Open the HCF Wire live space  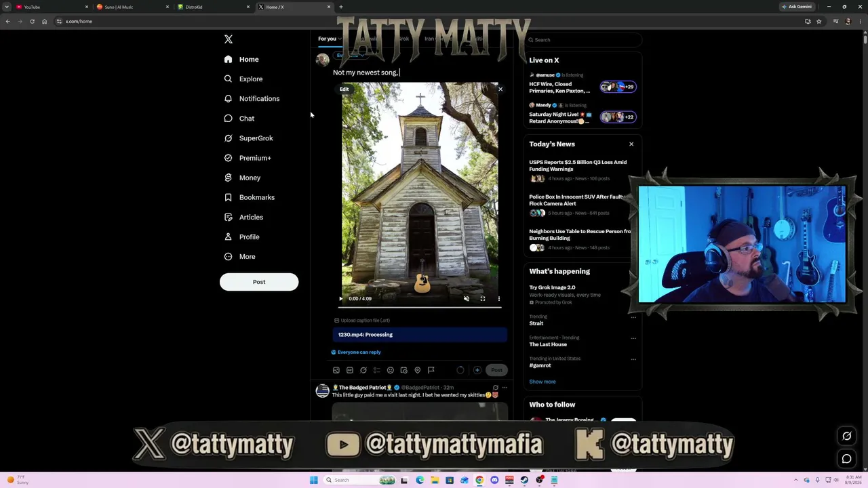coord(583,83)
